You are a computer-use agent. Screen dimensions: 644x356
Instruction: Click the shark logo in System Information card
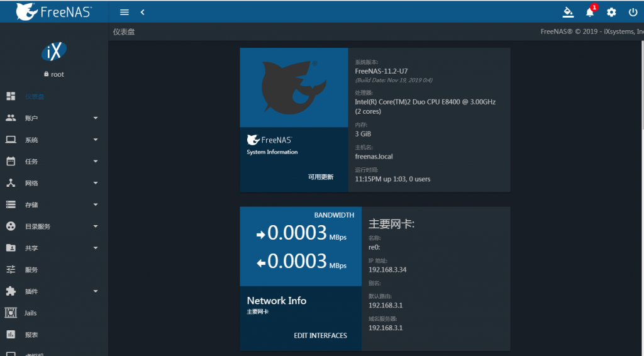(294, 87)
